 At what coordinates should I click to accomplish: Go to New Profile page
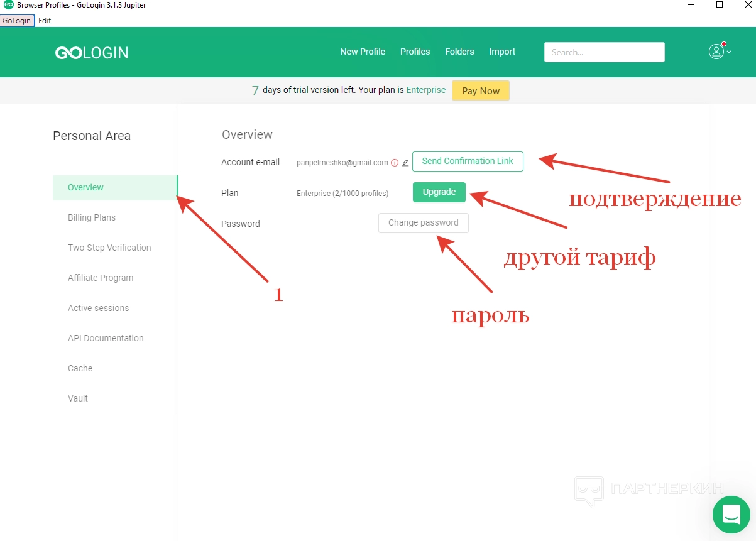pyautogui.click(x=363, y=52)
